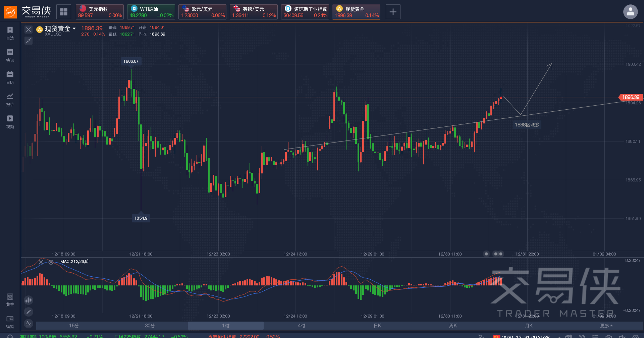The width and height of the screenshot is (644, 338).
Task: Open the technical indicator tool button
Action: [29, 324]
